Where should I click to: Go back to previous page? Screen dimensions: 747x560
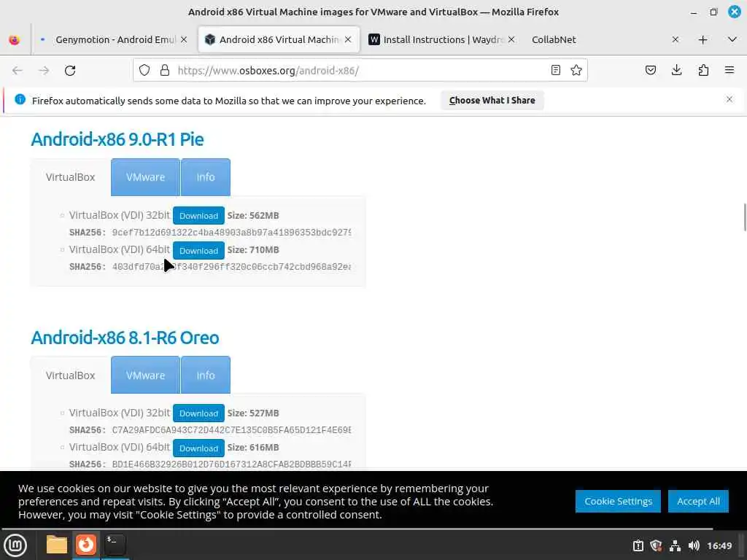pyautogui.click(x=18, y=71)
